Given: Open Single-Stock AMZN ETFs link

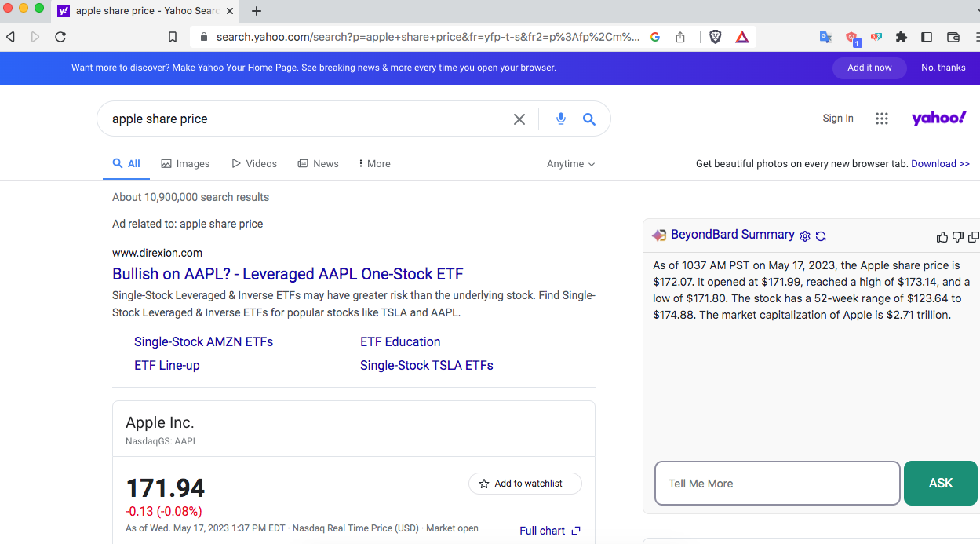Looking at the screenshot, I should [204, 342].
